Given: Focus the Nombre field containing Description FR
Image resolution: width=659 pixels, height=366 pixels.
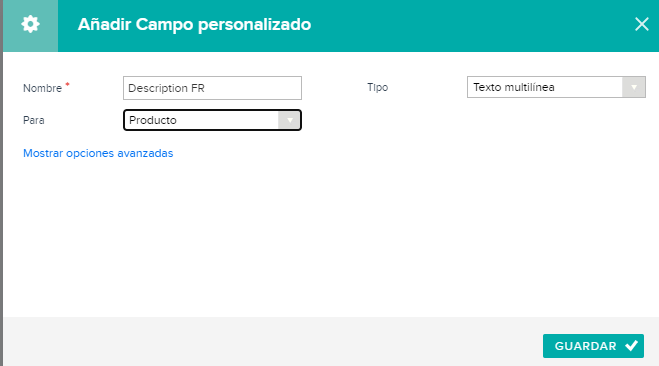Looking at the screenshot, I should click(x=212, y=88).
